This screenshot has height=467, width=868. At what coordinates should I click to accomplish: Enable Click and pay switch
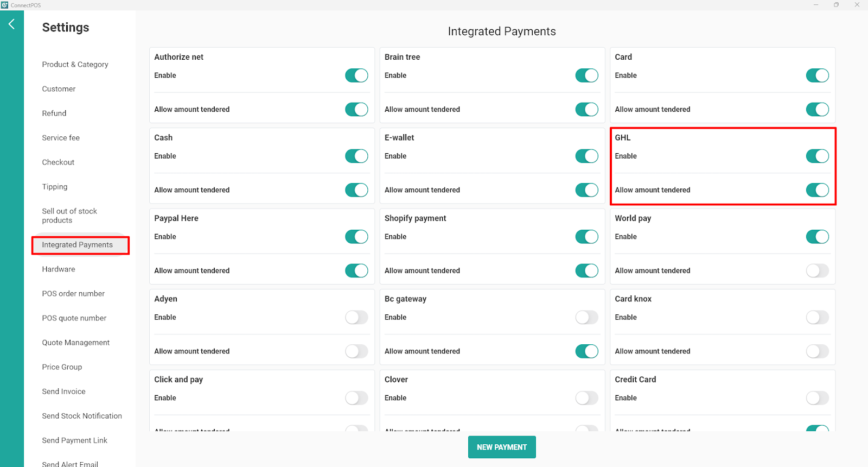pyautogui.click(x=356, y=398)
